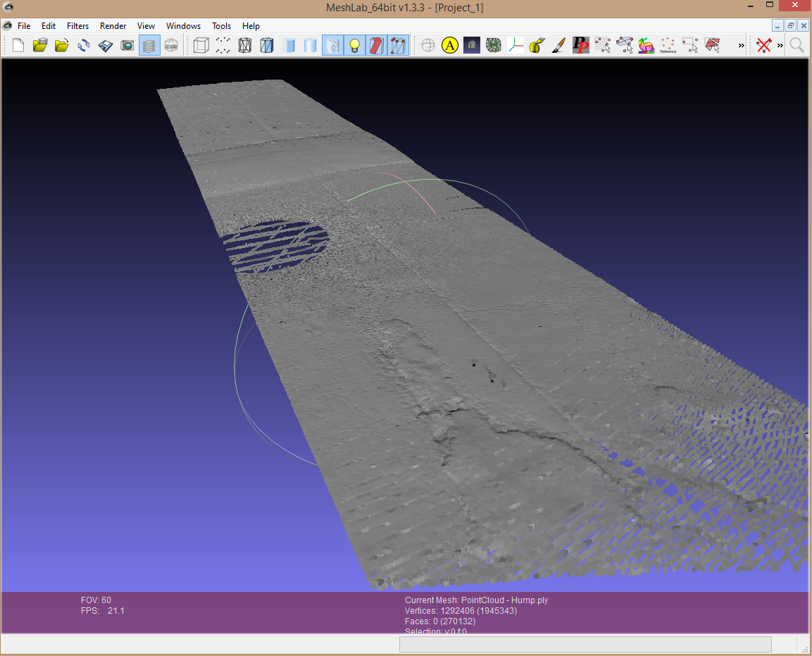This screenshot has height=656, width=812.
Task: Select wireframe render mode
Action: [x=245, y=46]
